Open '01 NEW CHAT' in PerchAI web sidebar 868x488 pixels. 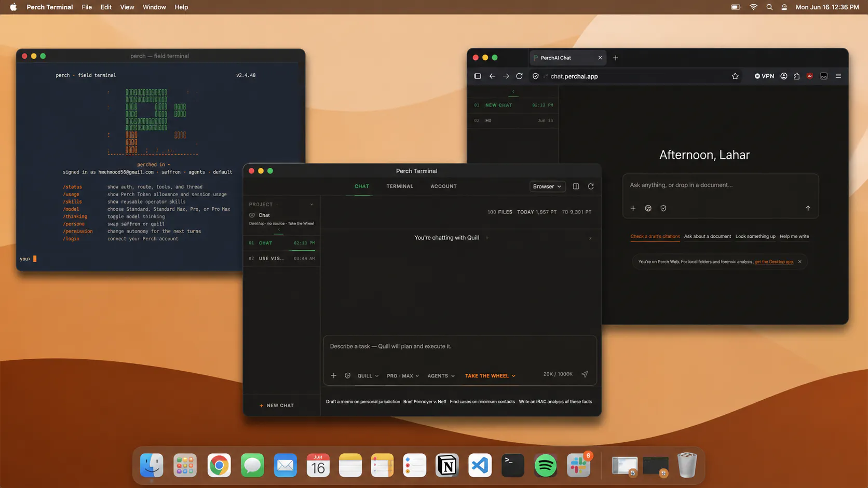513,105
